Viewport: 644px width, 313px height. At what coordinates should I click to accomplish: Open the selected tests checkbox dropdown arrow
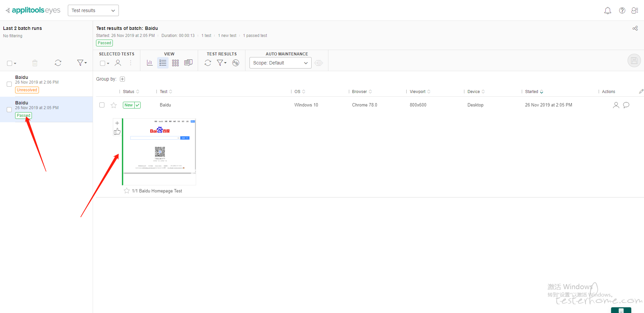[x=108, y=63]
